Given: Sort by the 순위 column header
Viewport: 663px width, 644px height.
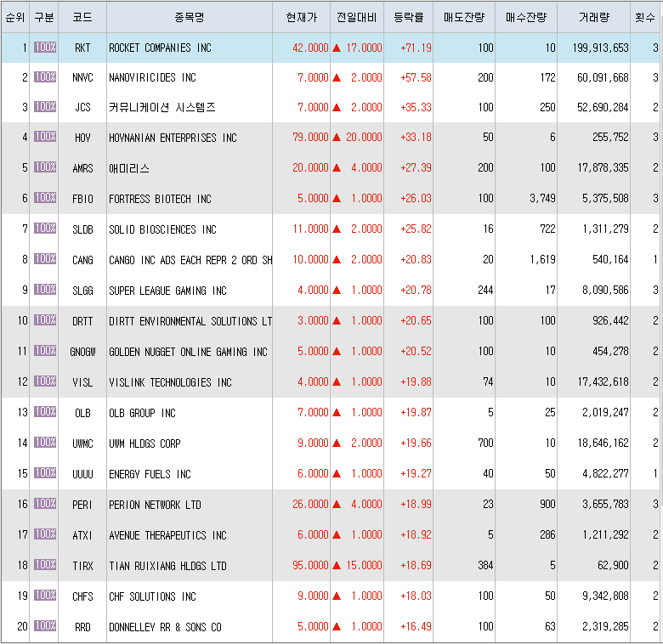Looking at the screenshot, I should pyautogui.click(x=15, y=17).
